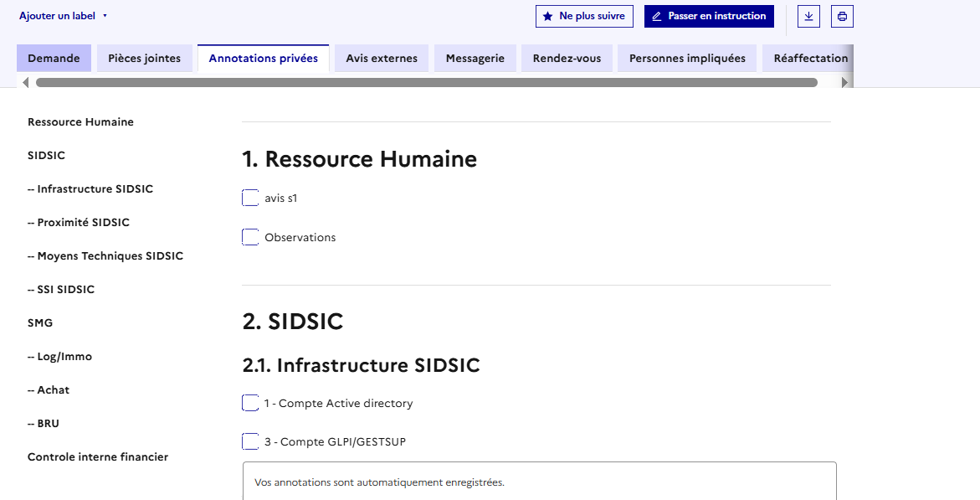The image size is (980, 500).
Task: Check the 'avis s1' checkbox
Action: pos(250,198)
